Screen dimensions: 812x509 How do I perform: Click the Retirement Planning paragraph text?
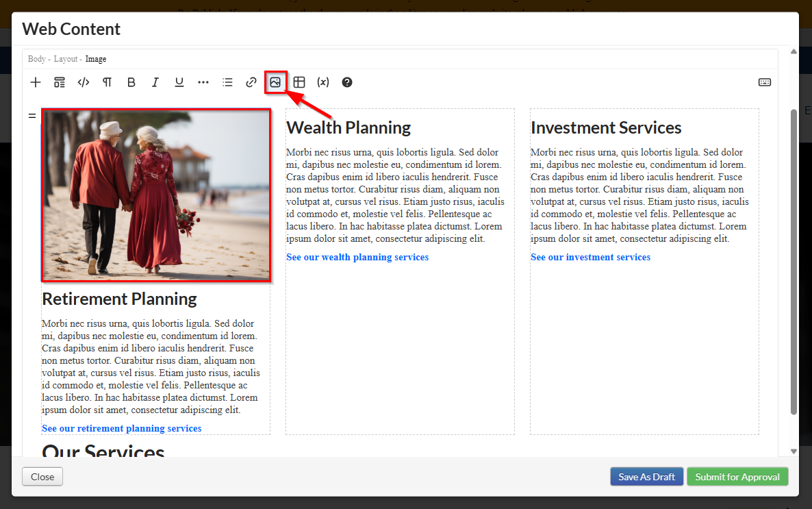151,367
